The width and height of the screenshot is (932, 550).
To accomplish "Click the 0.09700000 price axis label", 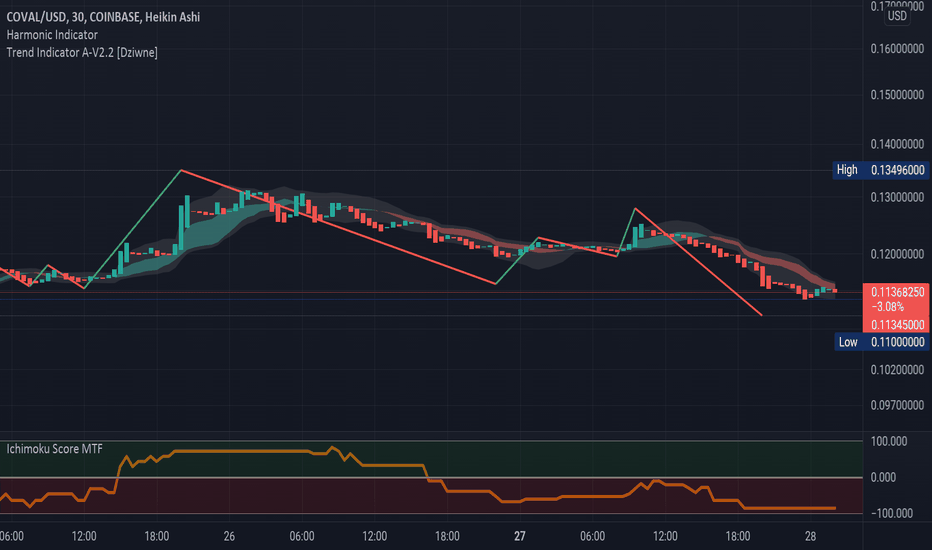I will point(897,405).
